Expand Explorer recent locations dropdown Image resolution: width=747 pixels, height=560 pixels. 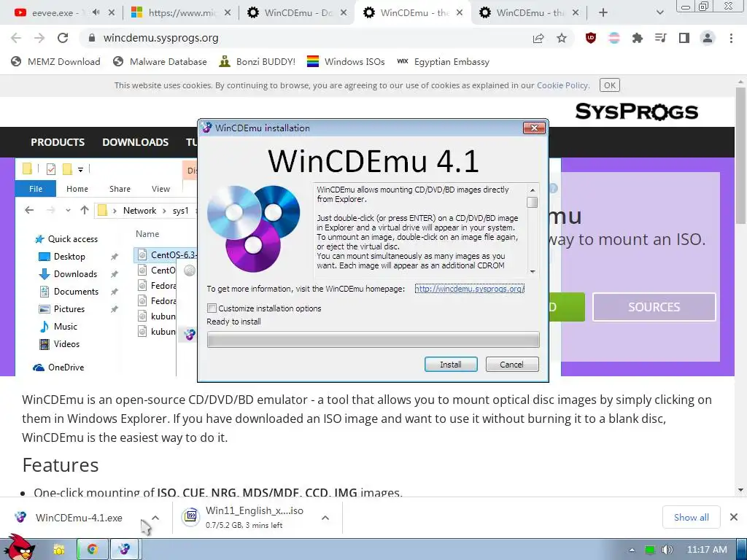coord(68,210)
